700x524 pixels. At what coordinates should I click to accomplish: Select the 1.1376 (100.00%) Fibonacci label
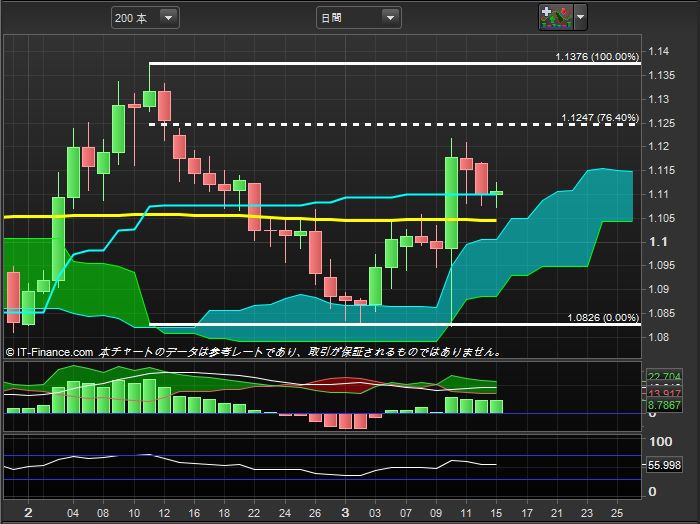click(597, 57)
